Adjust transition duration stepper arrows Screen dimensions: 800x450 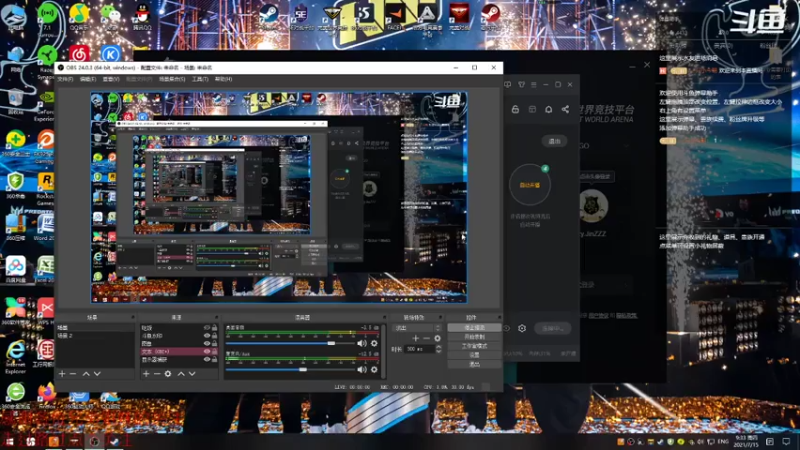(x=439, y=349)
